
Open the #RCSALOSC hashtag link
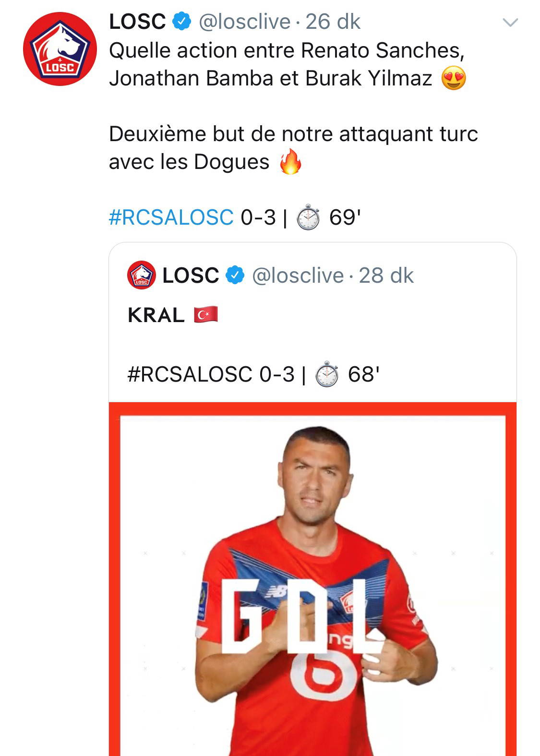pos(171,217)
